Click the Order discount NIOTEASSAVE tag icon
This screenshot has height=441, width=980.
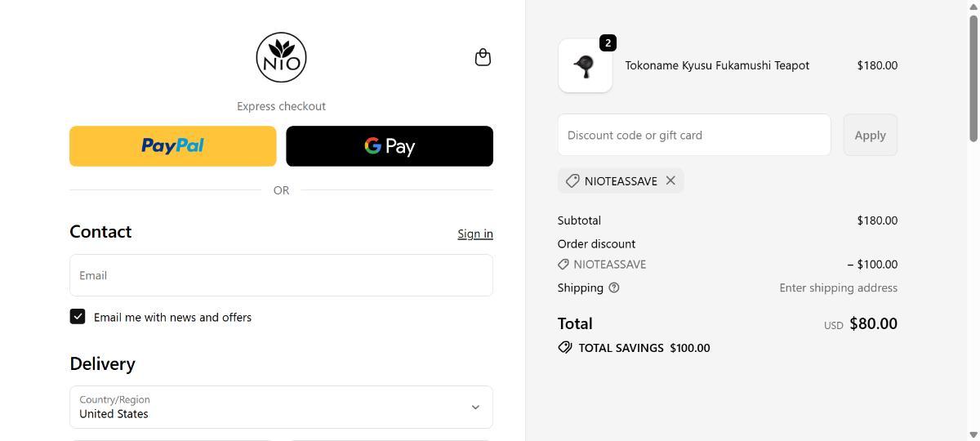[x=563, y=265]
